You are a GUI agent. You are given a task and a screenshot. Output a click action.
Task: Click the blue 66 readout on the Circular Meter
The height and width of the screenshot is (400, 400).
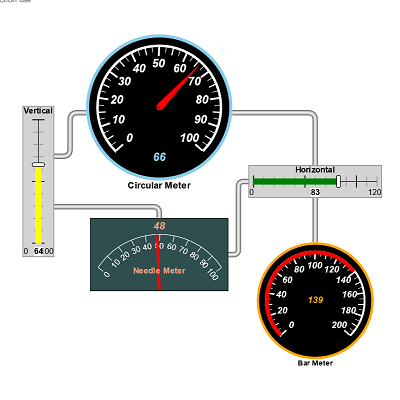(x=160, y=157)
